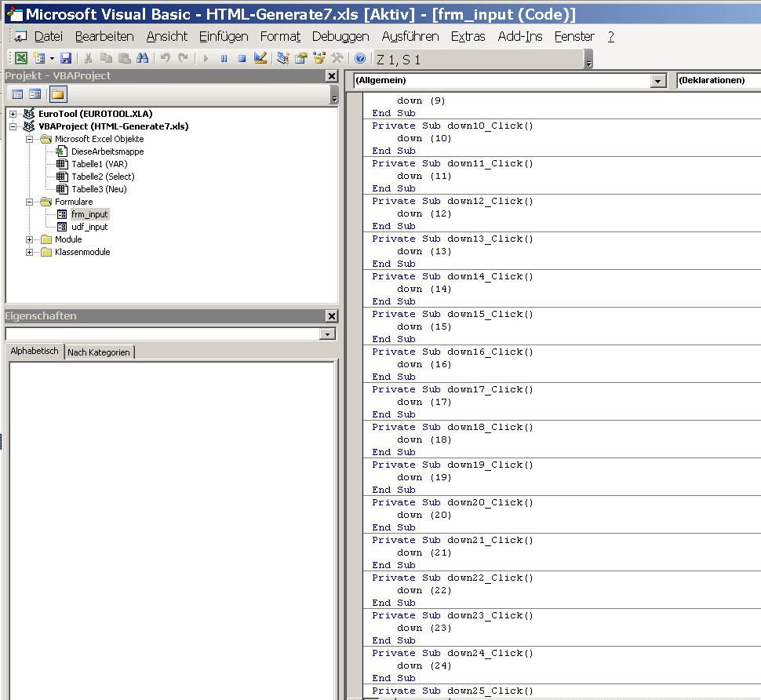Click View Code icon in Project panel
Image resolution: width=761 pixels, height=700 pixels.
(x=17, y=94)
